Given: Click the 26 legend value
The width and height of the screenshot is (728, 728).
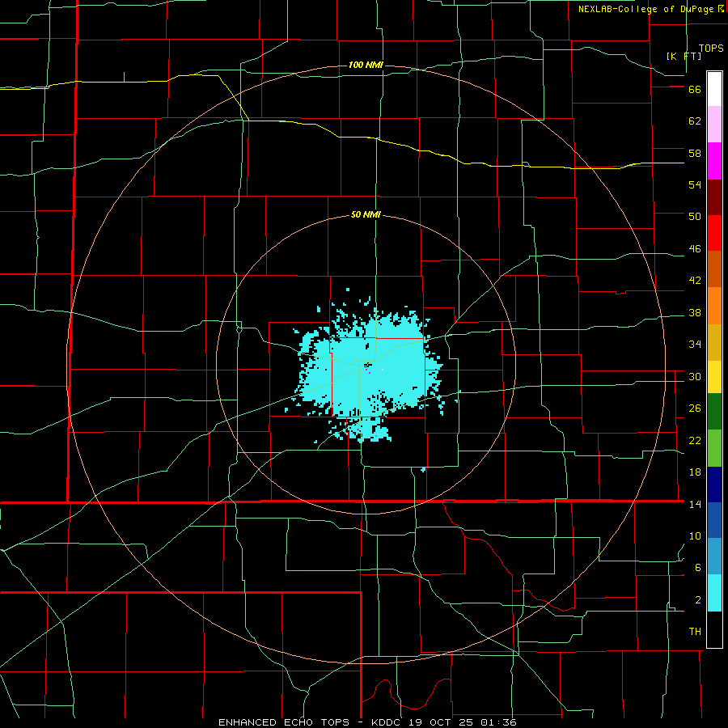Looking at the screenshot, I should tap(695, 408).
